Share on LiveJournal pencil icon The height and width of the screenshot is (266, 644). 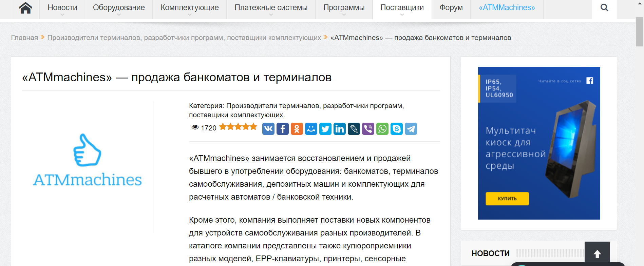354,129
